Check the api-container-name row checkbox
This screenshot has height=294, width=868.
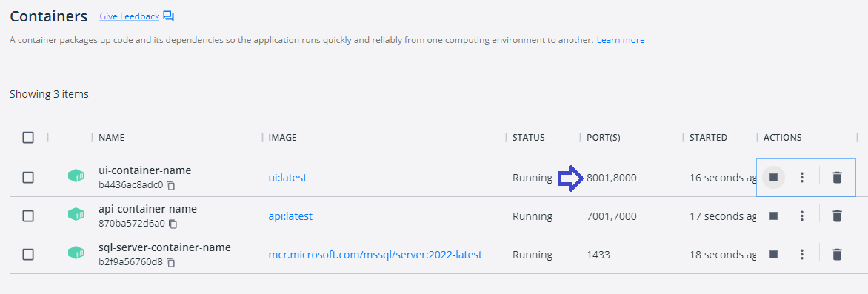pos(28,216)
